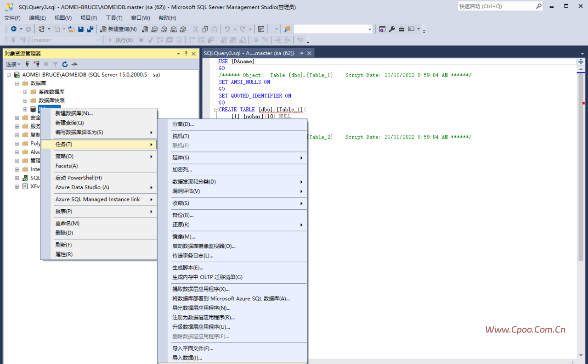Expand the XEvent node at tree bottom
The width and height of the screenshot is (588, 364).
[x=17, y=186]
